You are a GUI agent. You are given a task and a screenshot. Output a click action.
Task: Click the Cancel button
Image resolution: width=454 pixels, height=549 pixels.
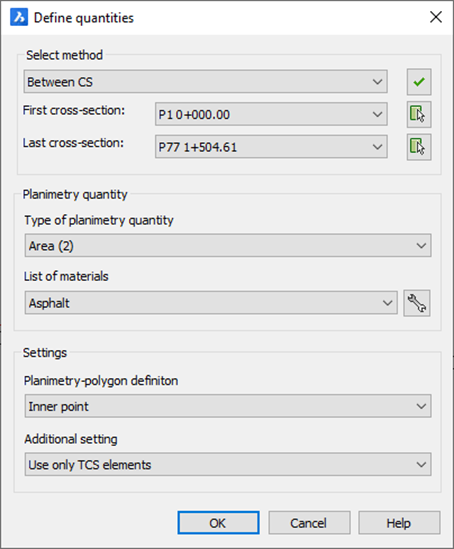click(309, 523)
